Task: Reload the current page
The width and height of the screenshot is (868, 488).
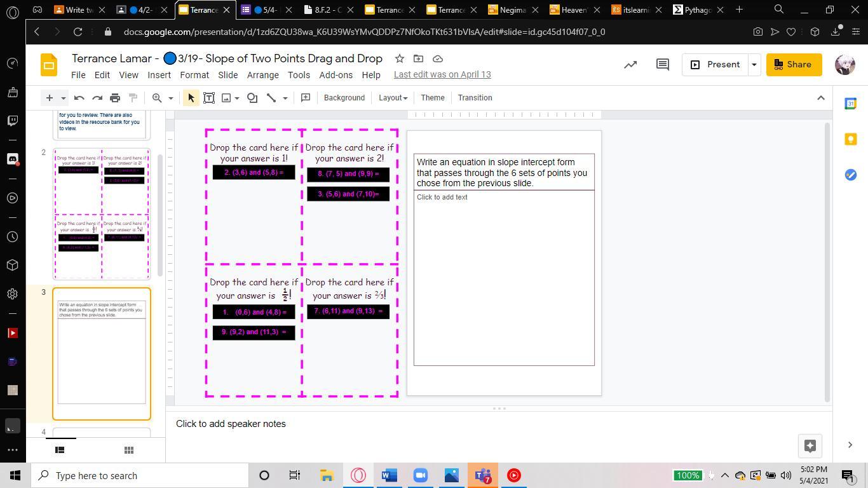Action: point(78,32)
